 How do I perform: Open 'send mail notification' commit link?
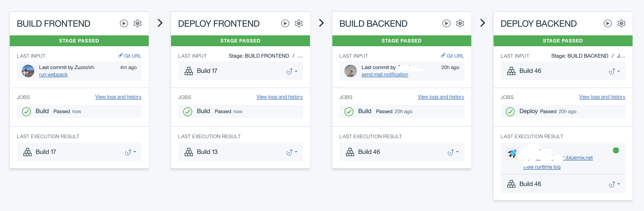(x=385, y=75)
